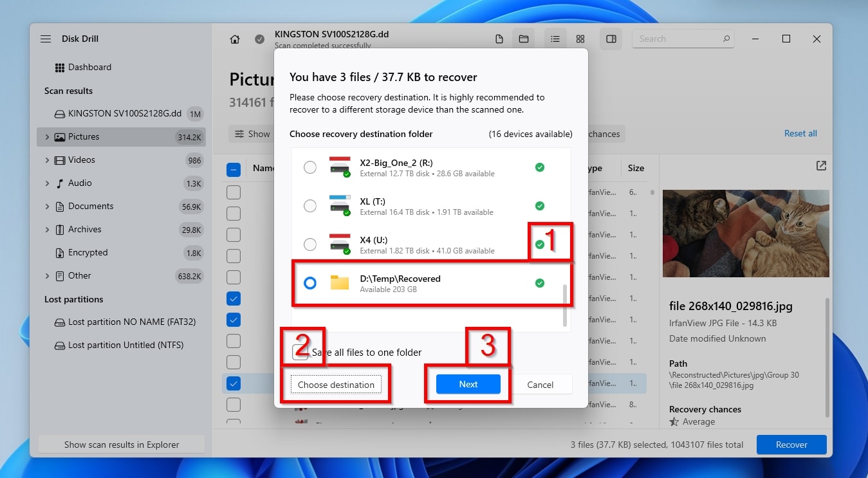Toggle the select-all checkbox in the file list header
Screen dimensions: 868x478
pos(234,170)
